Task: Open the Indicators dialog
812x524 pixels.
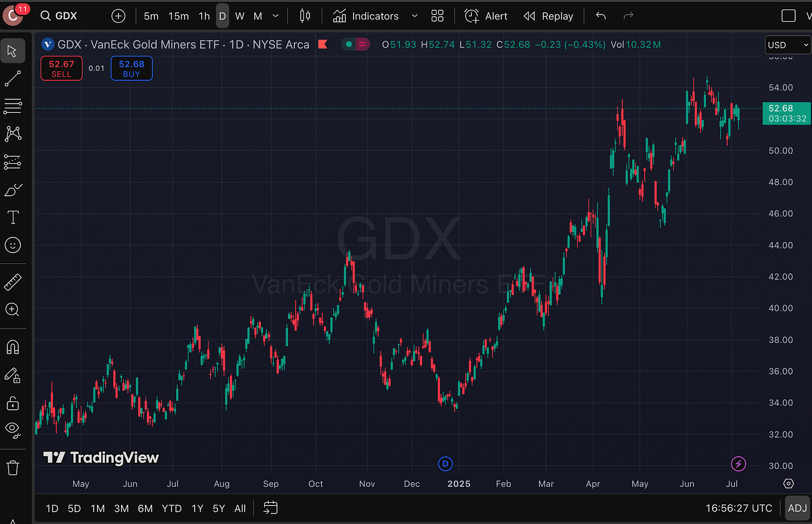Action: (x=366, y=16)
